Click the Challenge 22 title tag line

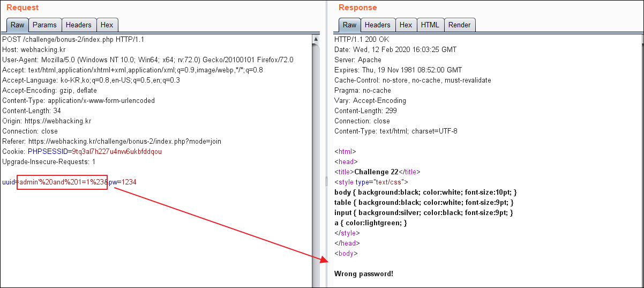point(377,172)
